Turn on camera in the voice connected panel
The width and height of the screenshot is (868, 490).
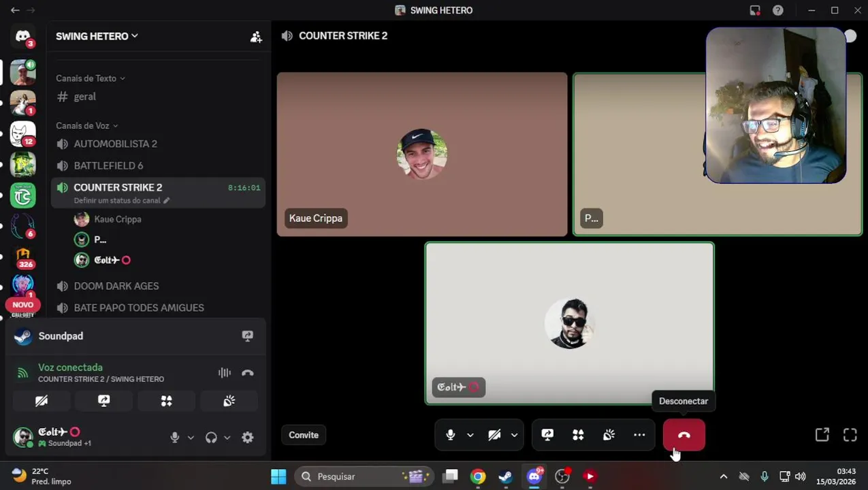pos(42,401)
